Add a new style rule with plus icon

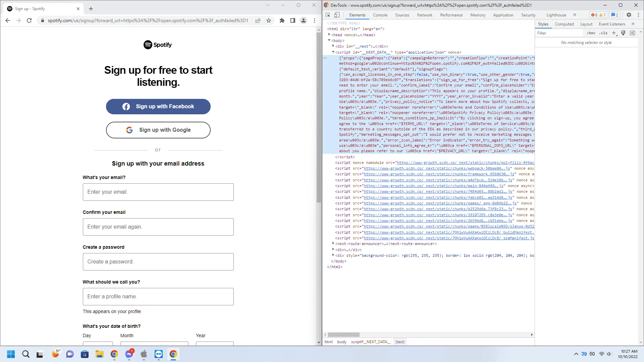(614, 33)
